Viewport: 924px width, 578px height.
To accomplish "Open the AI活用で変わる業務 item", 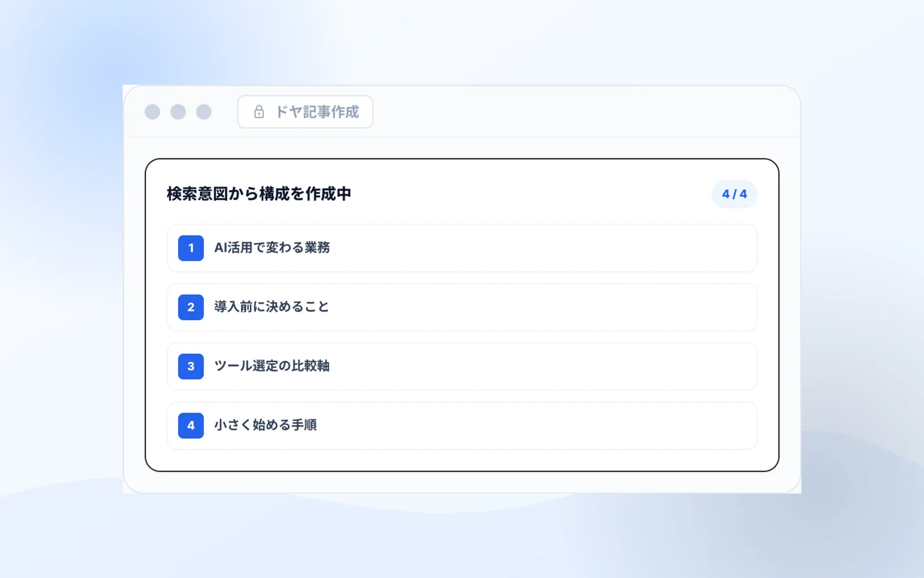I will (462, 248).
